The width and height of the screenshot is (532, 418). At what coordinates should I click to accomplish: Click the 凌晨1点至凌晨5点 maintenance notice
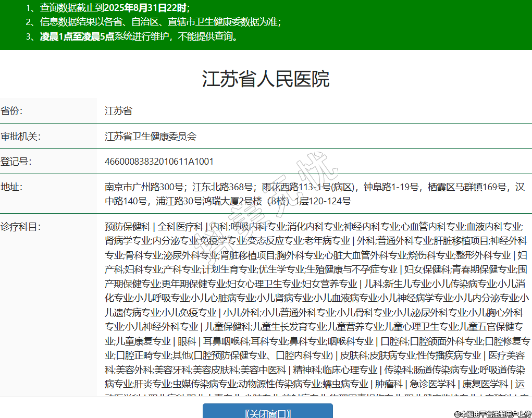pyautogui.click(x=77, y=36)
